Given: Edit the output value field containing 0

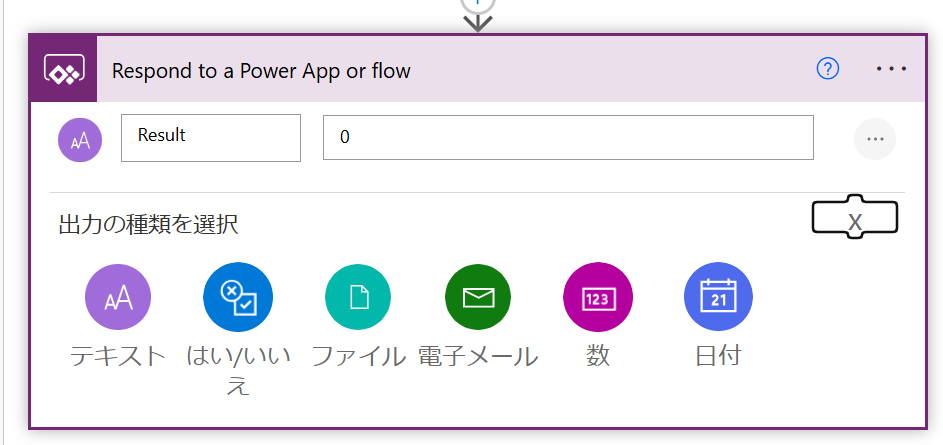Looking at the screenshot, I should (568, 138).
